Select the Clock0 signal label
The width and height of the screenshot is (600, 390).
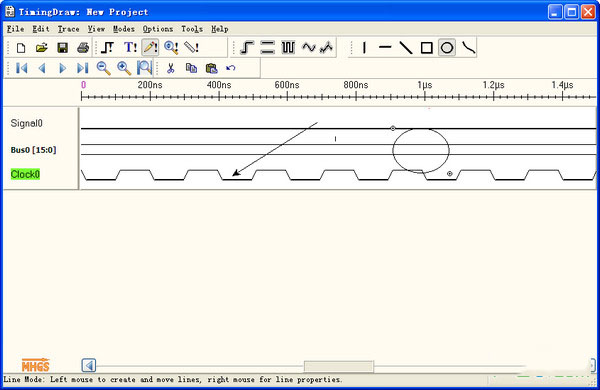click(x=25, y=175)
